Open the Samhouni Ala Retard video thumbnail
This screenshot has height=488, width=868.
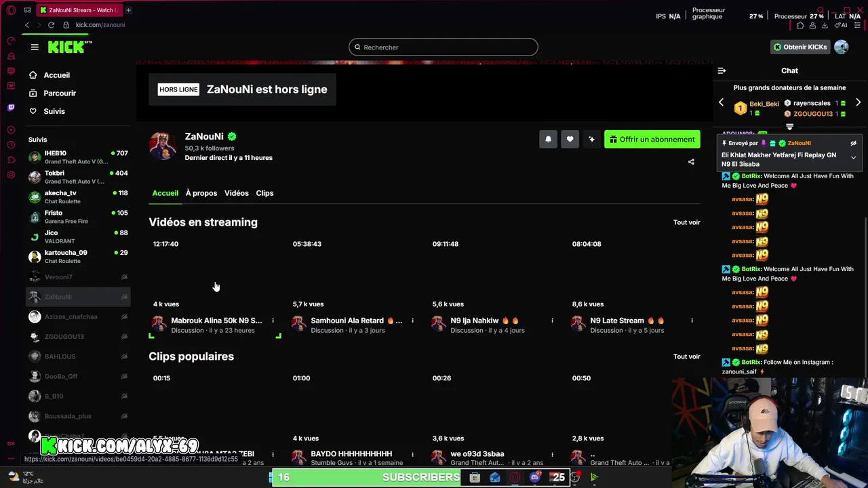pyautogui.click(x=355, y=274)
